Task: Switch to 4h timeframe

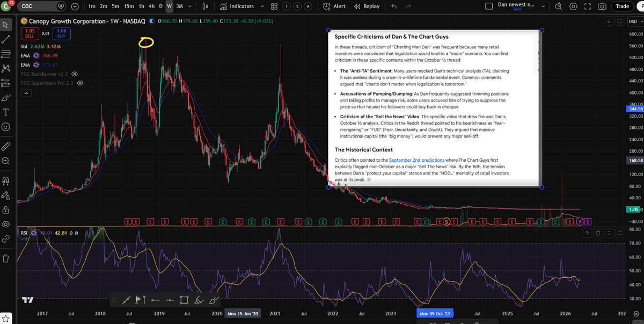Action: (x=152, y=6)
